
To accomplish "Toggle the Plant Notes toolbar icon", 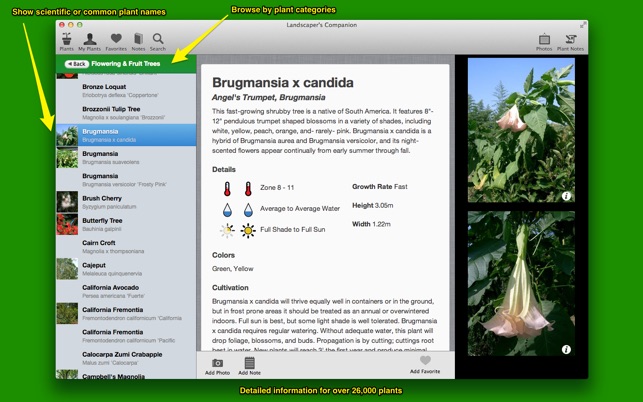I will pyautogui.click(x=570, y=42).
